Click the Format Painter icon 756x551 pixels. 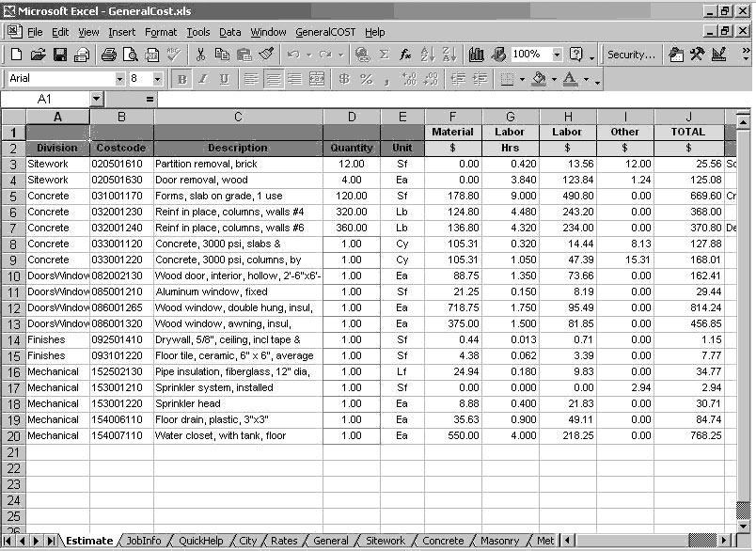pyautogui.click(x=267, y=54)
